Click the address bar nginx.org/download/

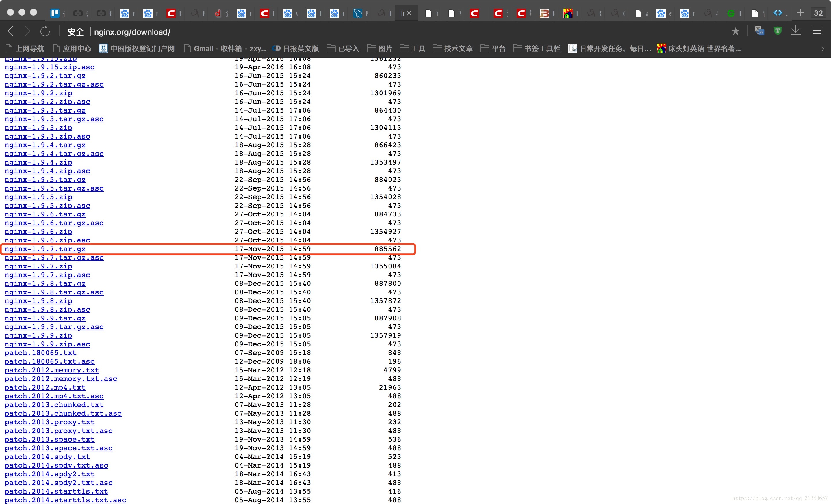132,32
